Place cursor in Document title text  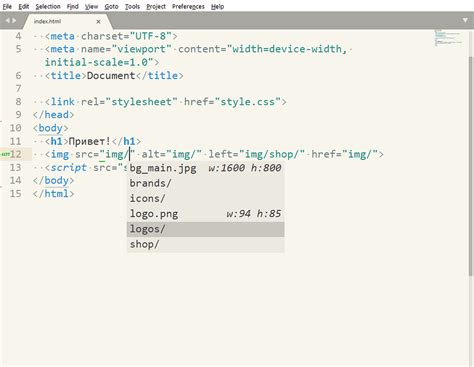click(111, 76)
